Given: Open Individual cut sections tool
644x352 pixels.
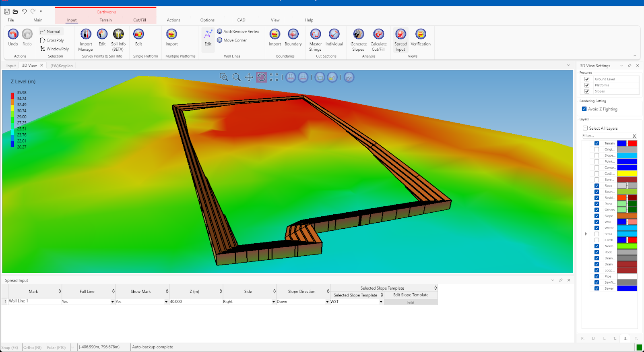Looking at the screenshot, I should [334, 34].
